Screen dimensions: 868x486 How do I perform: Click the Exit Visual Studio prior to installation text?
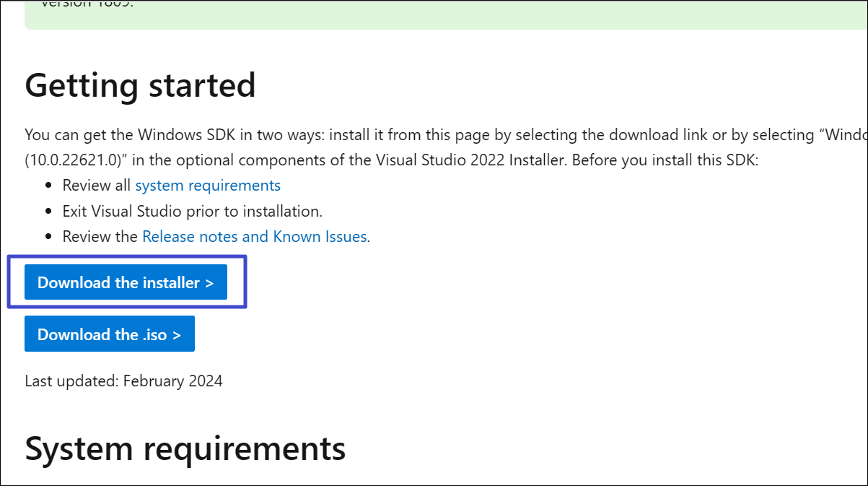pyautogui.click(x=192, y=211)
